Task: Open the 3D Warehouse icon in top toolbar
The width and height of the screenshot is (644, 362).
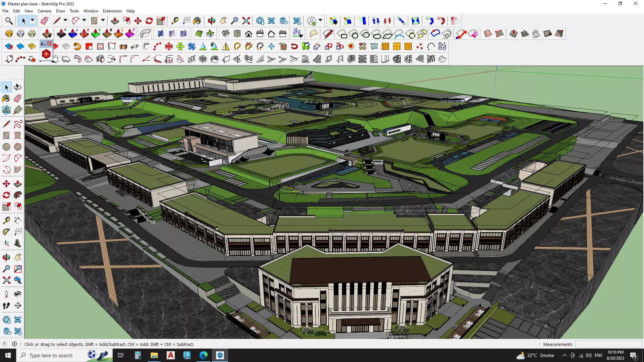Action: pos(260,21)
